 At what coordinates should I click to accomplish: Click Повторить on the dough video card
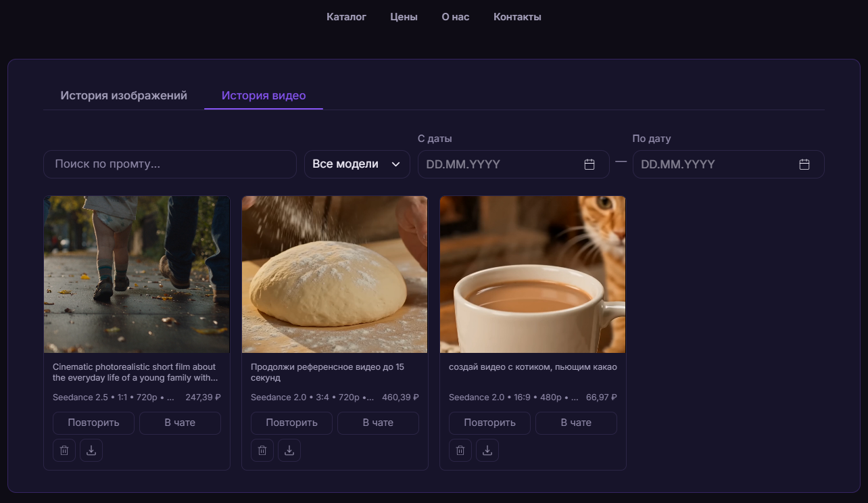pyautogui.click(x=291, y=423)
